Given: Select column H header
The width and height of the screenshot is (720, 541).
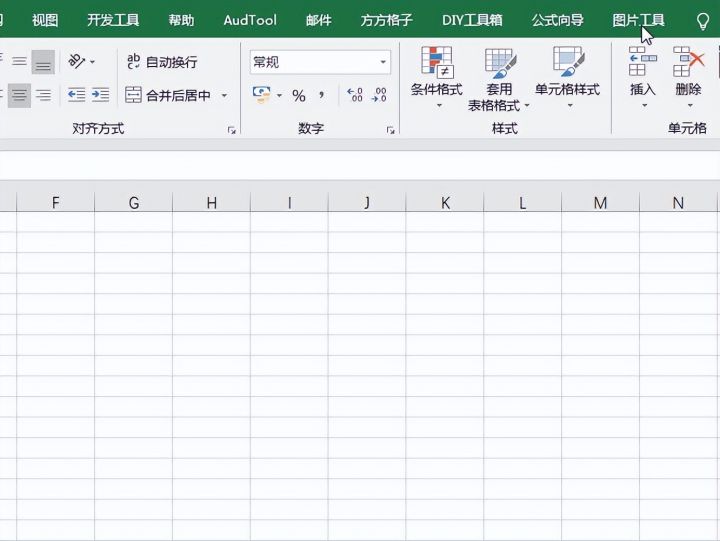Looking at the screenshot, I should coord(211,202).
